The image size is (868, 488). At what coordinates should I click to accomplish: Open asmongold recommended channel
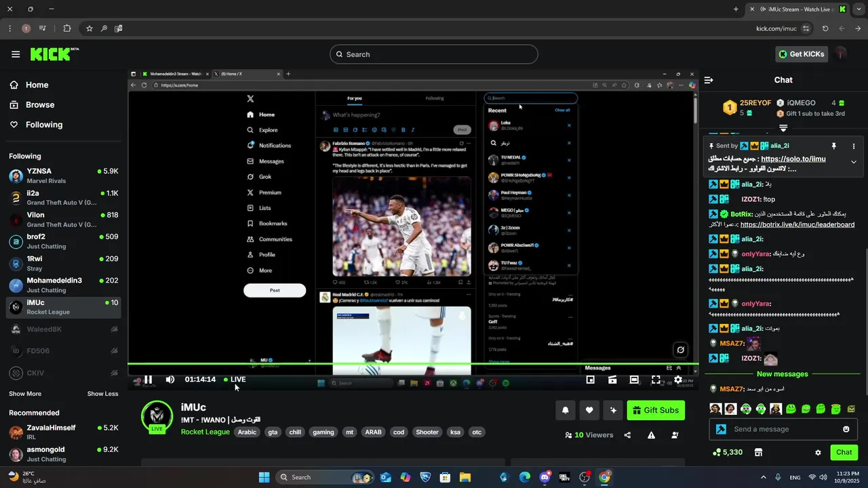tap(64, 453)
